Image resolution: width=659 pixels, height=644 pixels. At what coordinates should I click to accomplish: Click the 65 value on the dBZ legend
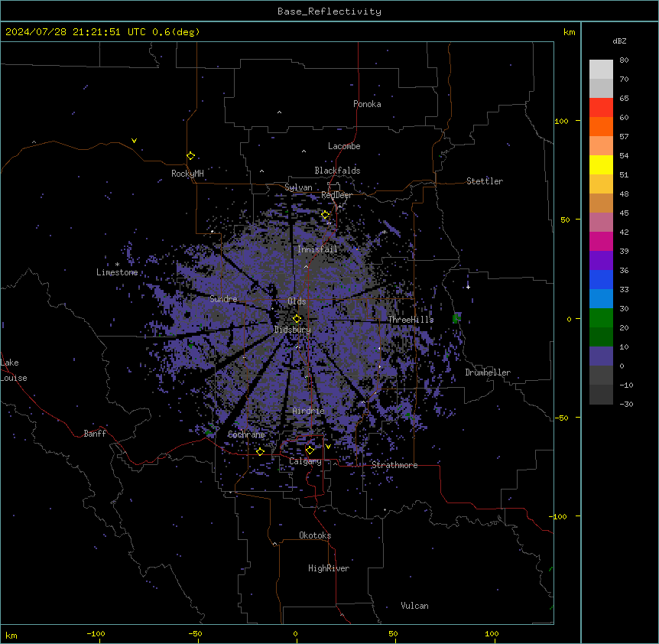(624, 99)
